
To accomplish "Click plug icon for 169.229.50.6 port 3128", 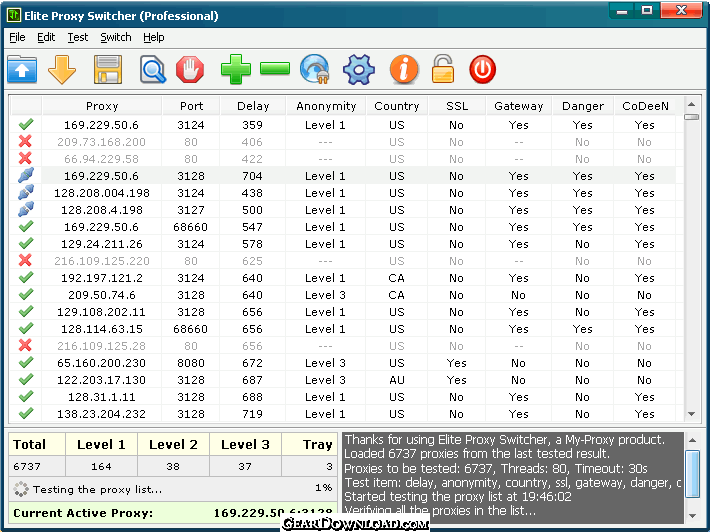I will tap(26, 175).
